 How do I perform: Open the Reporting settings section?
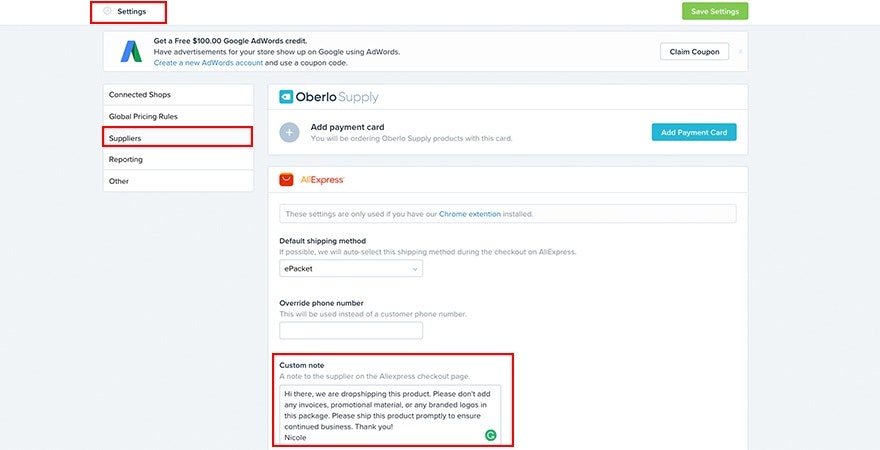(126, 159)
